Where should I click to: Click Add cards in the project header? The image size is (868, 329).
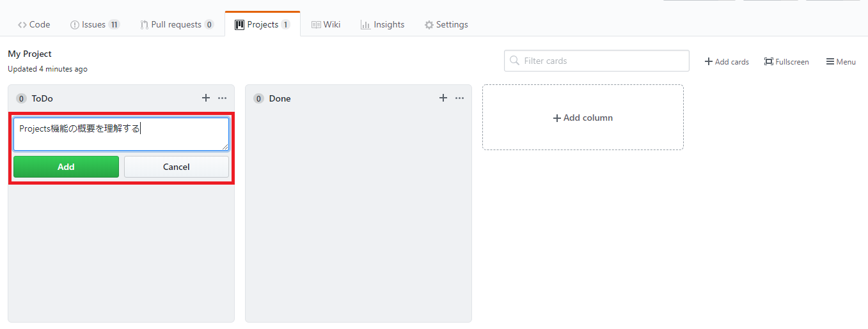[727, 61]
